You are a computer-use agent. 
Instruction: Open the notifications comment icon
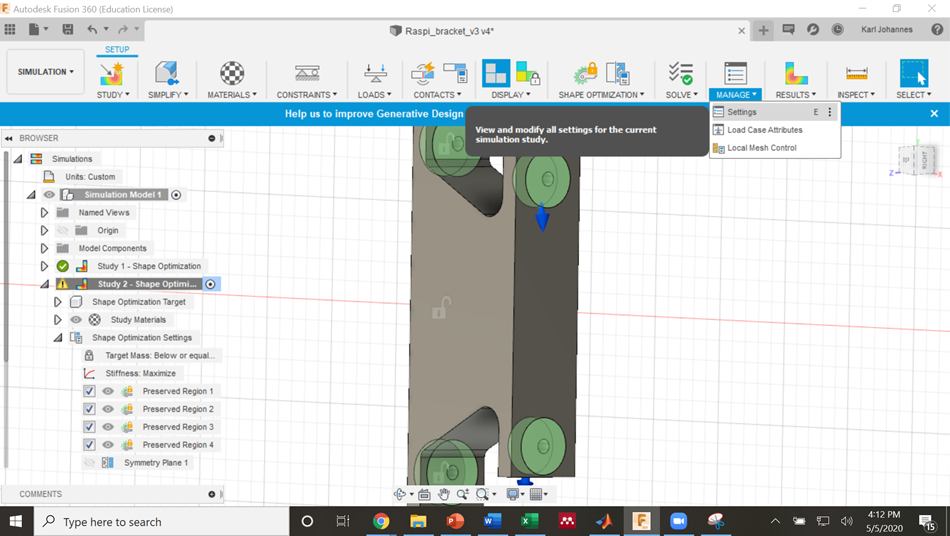point(788,29)
